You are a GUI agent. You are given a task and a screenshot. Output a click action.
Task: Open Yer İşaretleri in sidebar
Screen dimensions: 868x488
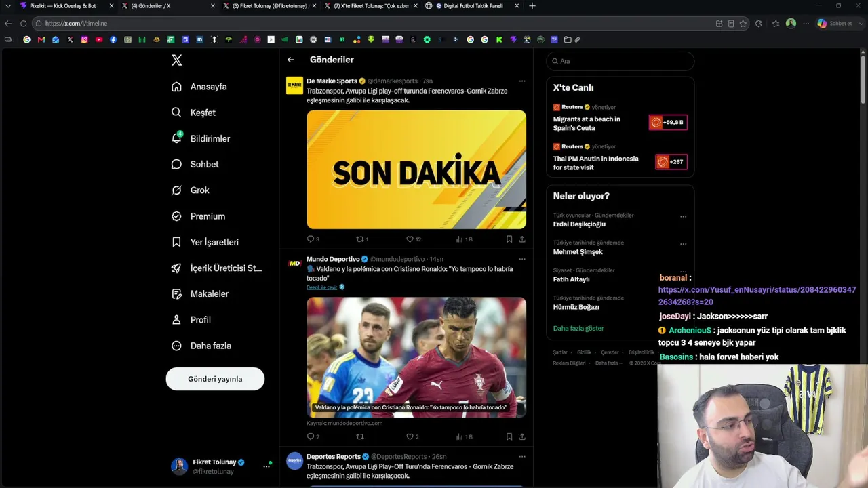point(205,242)
